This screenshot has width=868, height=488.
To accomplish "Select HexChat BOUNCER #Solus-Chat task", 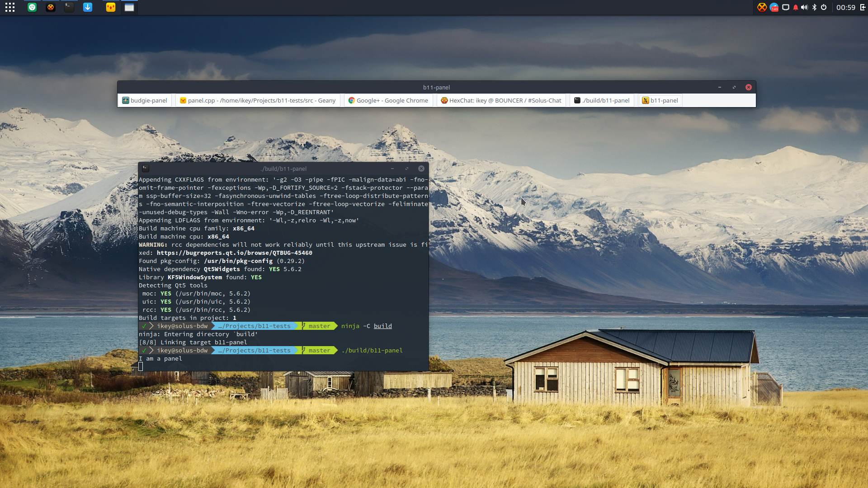I will point(501,100).
